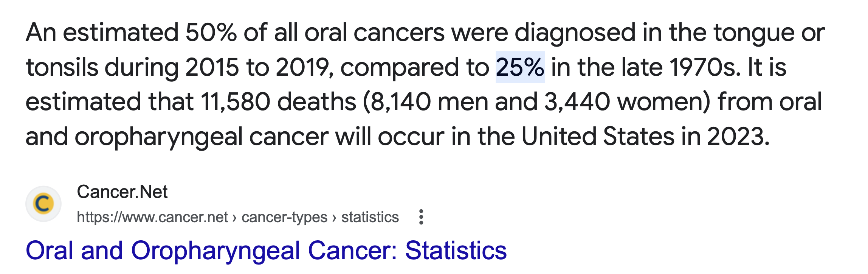Select the cancer-types breadcrumb segment
868x274 pixels.
tap(284, 217)
